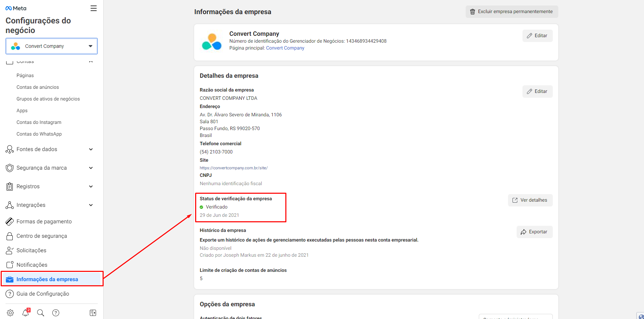
Task: Open the Convert Company main page link
Action: click(x=285, y=48)
